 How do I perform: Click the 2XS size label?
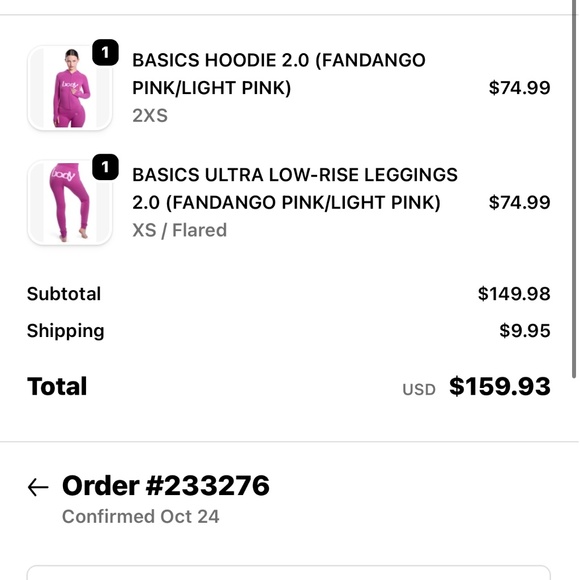point(150,116)
